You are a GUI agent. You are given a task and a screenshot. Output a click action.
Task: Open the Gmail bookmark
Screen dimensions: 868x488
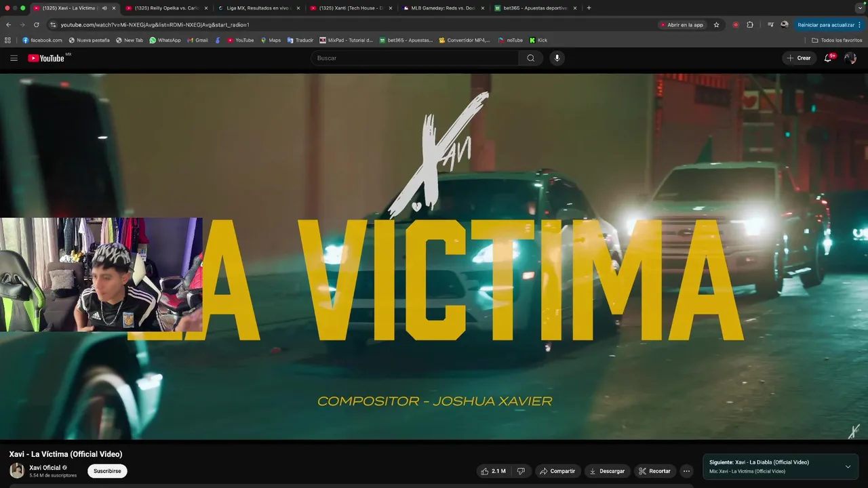coord(197,40)
